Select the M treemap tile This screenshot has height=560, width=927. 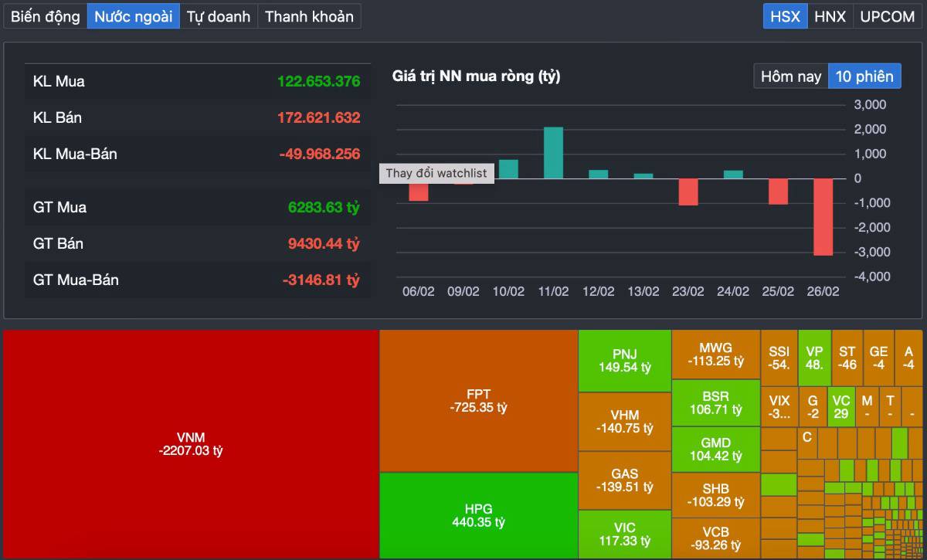(x=867, y=407)
